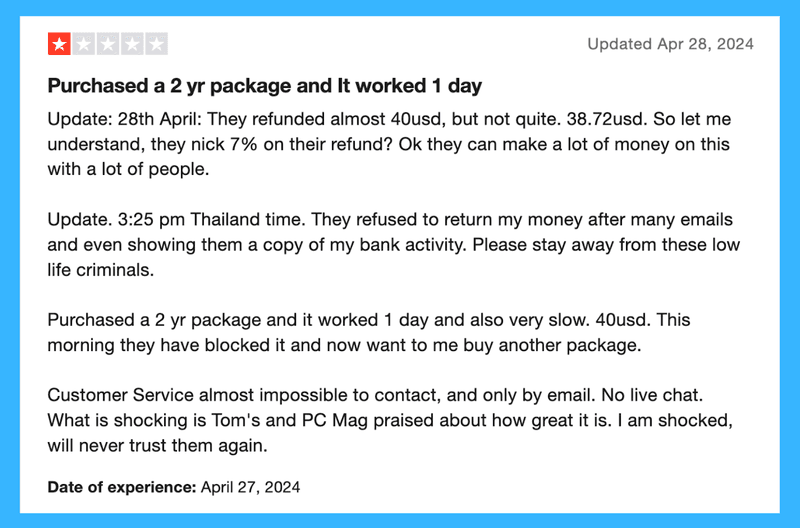Click the "Date of experience:" bold label
800x528 pixels.
(x=121, y=487)
